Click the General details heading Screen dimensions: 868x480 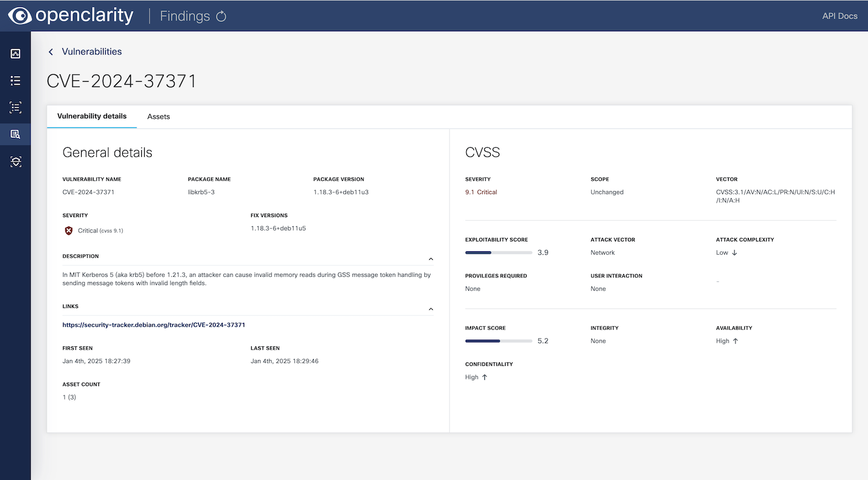tap(108, 152)
